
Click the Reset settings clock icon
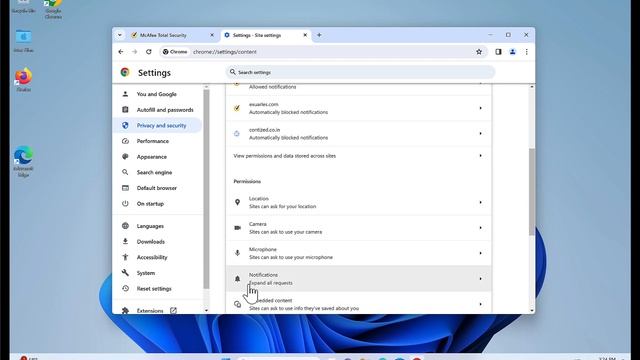point(125,289)
